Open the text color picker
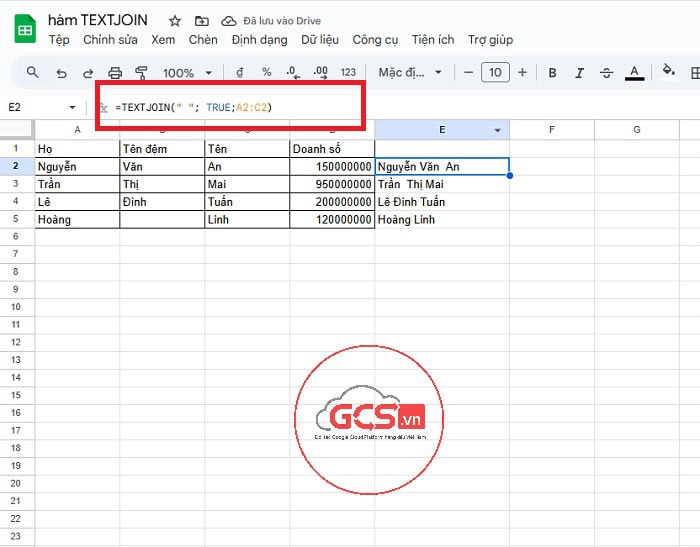The height and width of the screenshot is (547, 700). coord(634,73)
